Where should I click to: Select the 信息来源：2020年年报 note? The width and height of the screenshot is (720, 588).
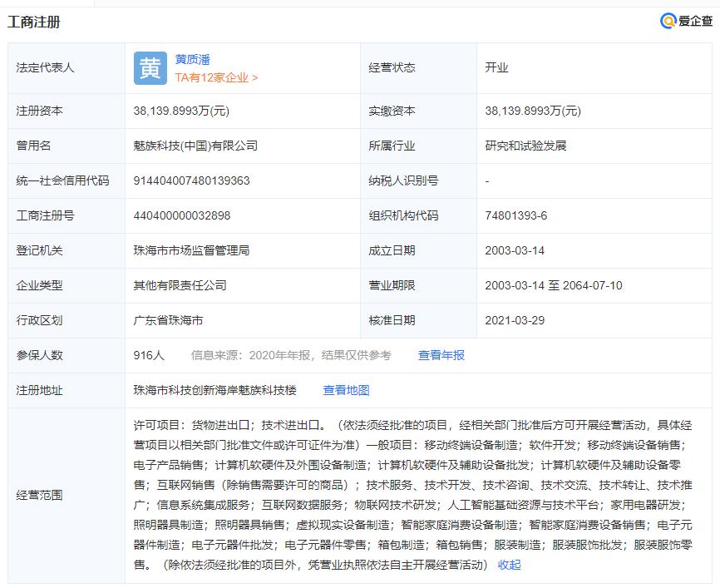click(x=291, y=355)
